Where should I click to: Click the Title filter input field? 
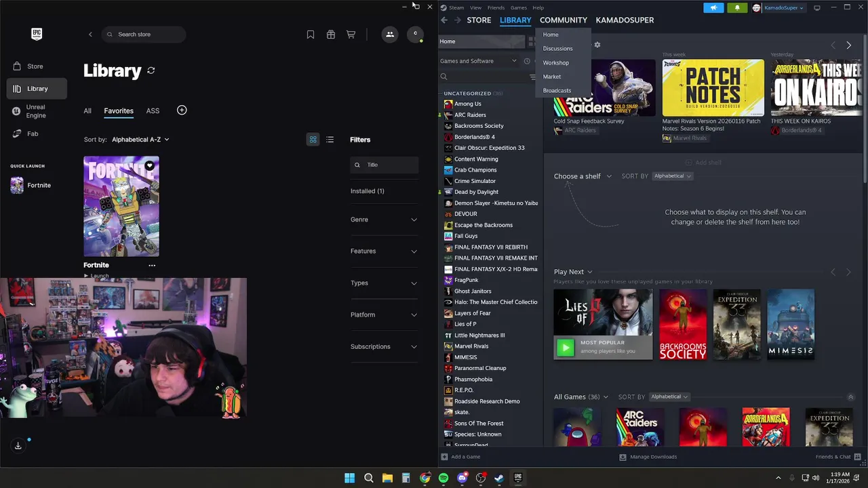tap(384, 165)
